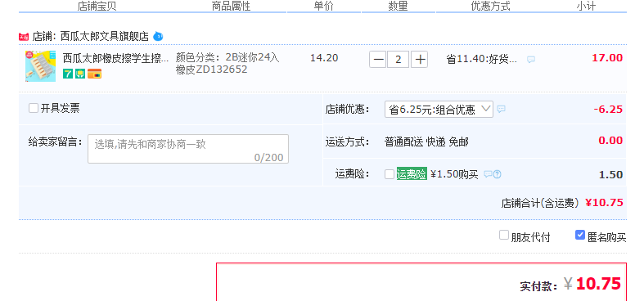Click the 普通配送 快递 免邮 shipping text

click(426, 142)
